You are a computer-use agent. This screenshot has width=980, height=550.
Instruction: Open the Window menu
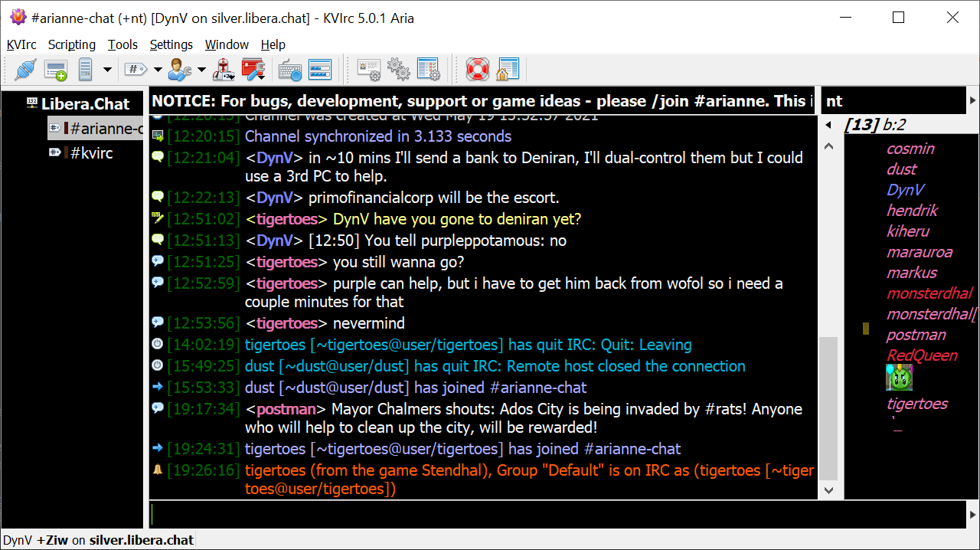(227, 44)
